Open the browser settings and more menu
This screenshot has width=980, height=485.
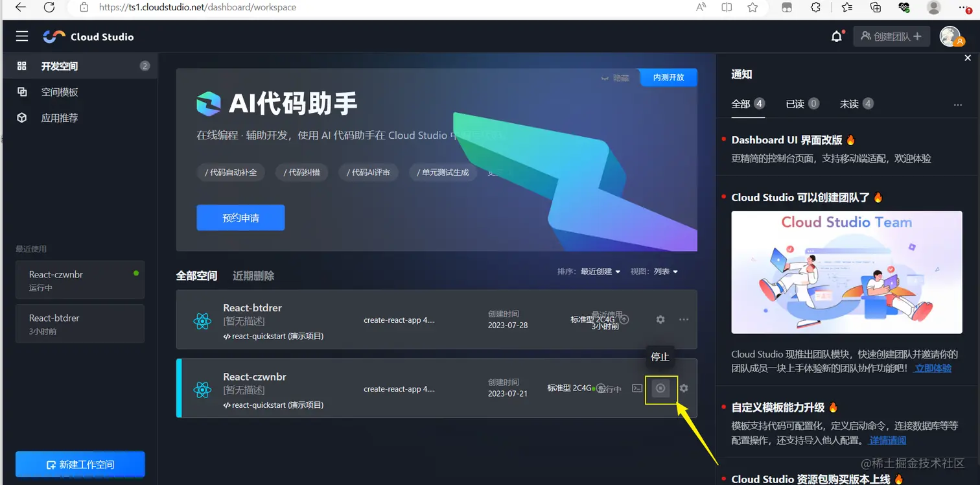[964, 7]
